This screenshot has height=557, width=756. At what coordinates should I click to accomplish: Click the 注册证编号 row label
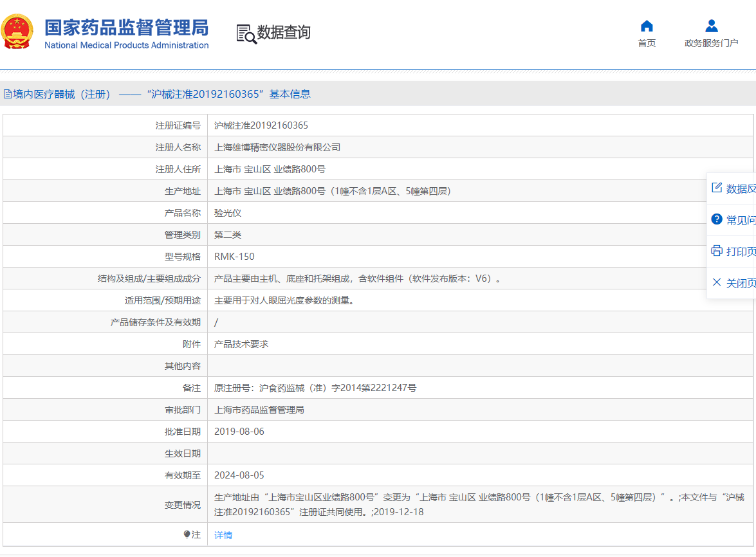(178, 125)
